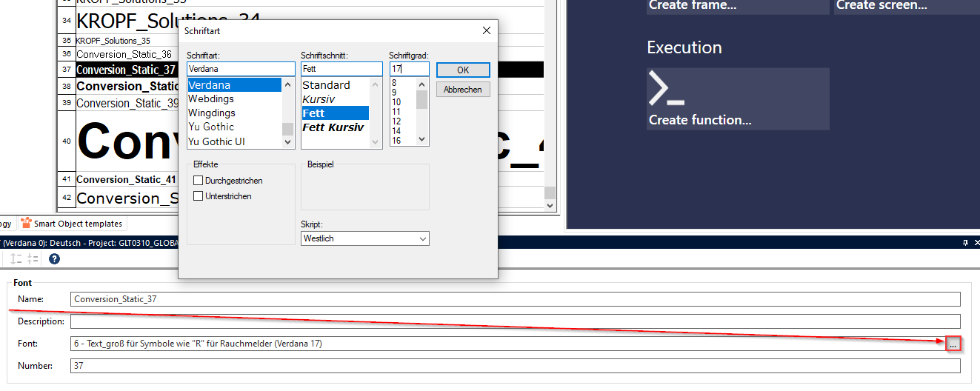Pin the properties panel with the pushpin icon

[x=965, y=243]
